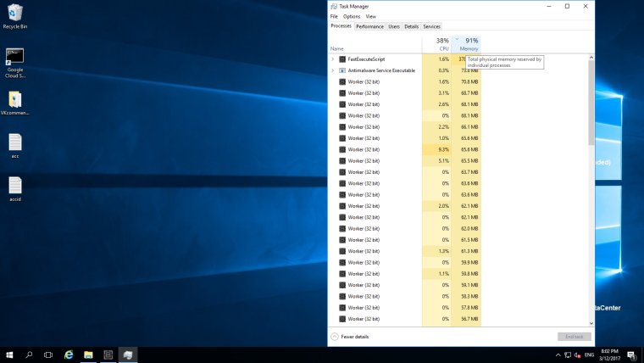Open the Google Cloud SDK shell shortcut
This screenshot has height=363, width=644.
tap(15, 58)
